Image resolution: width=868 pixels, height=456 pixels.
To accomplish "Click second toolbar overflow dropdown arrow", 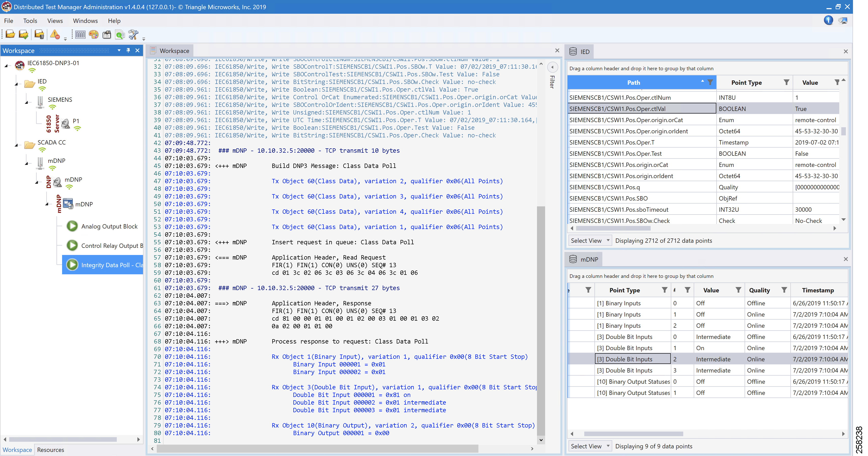I will pyautogui.click(x=144, y=39).
